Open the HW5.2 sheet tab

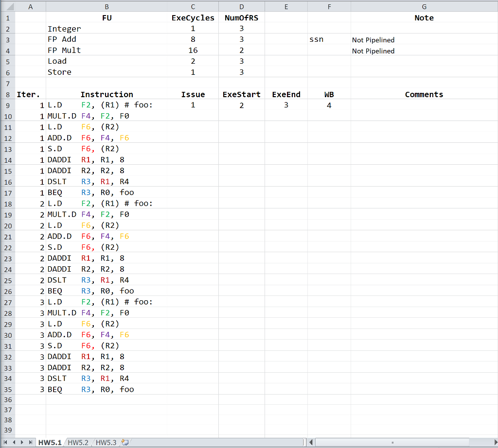click(78, 442)
